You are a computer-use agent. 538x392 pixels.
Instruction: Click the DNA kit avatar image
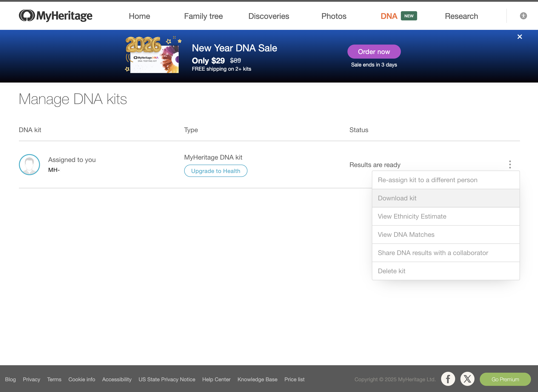[29, 164]
